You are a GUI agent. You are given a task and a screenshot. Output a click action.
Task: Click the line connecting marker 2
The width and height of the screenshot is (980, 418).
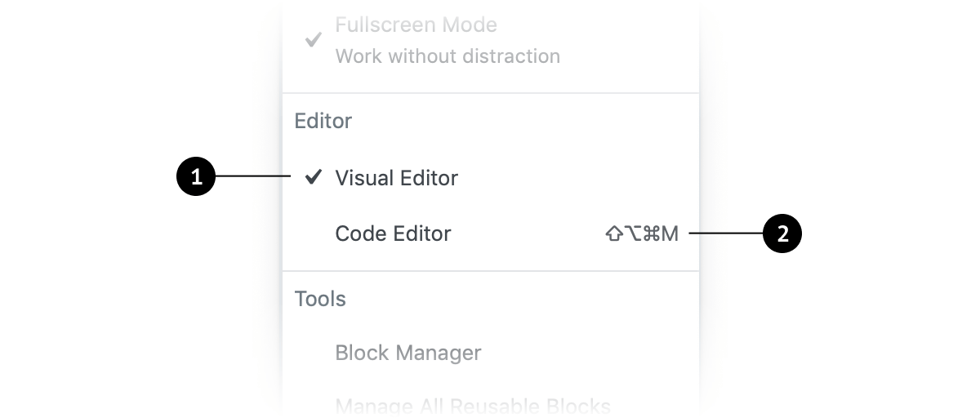(725, 233)
